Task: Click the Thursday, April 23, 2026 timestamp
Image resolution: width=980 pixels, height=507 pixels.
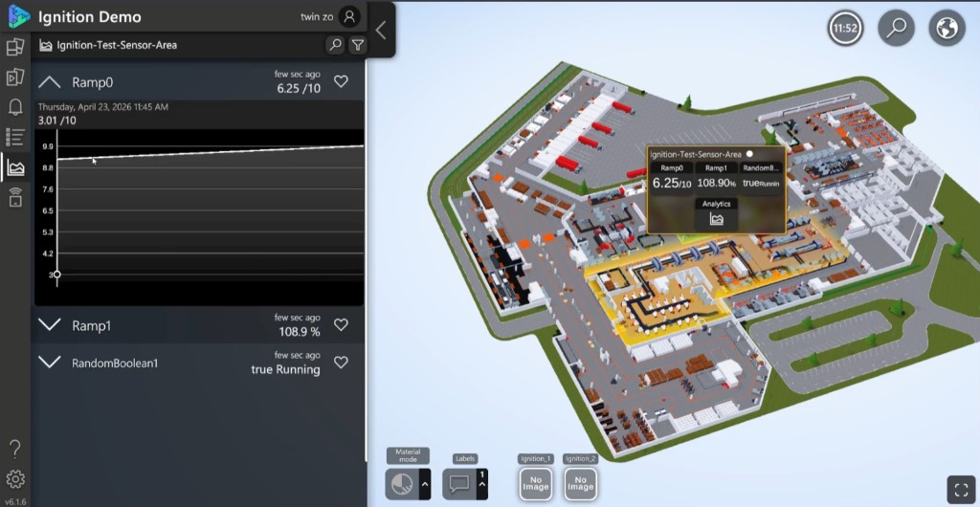Action: coord(103,107)
